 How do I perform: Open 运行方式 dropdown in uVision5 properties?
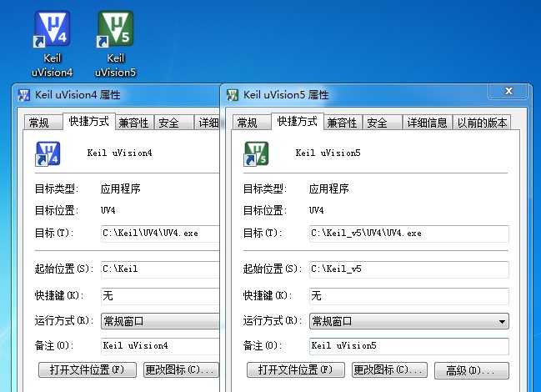[408, 321]
